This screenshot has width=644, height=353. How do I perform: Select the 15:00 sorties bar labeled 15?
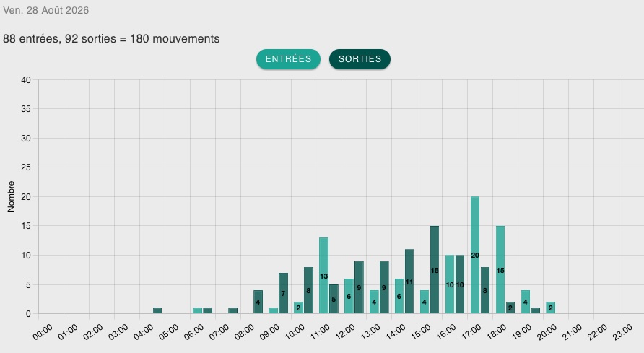[x=435, y=270]
